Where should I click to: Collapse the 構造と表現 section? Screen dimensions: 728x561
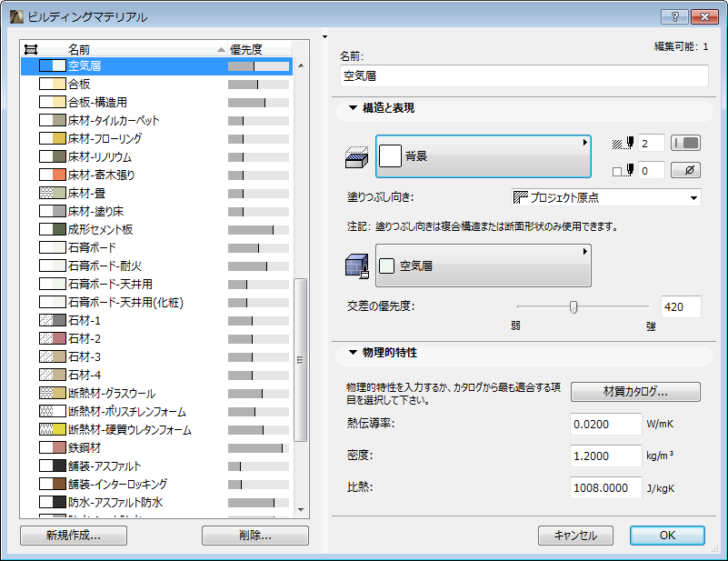point(353,107)
